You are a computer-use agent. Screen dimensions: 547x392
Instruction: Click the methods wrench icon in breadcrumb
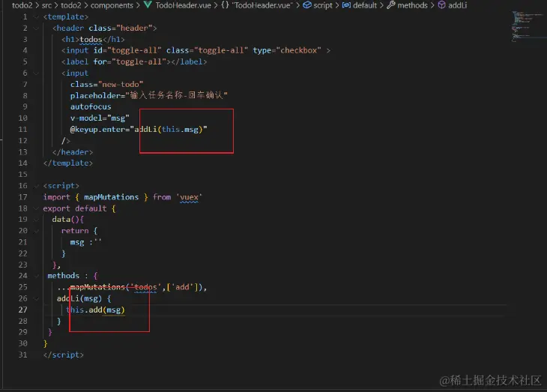[390, 5]
